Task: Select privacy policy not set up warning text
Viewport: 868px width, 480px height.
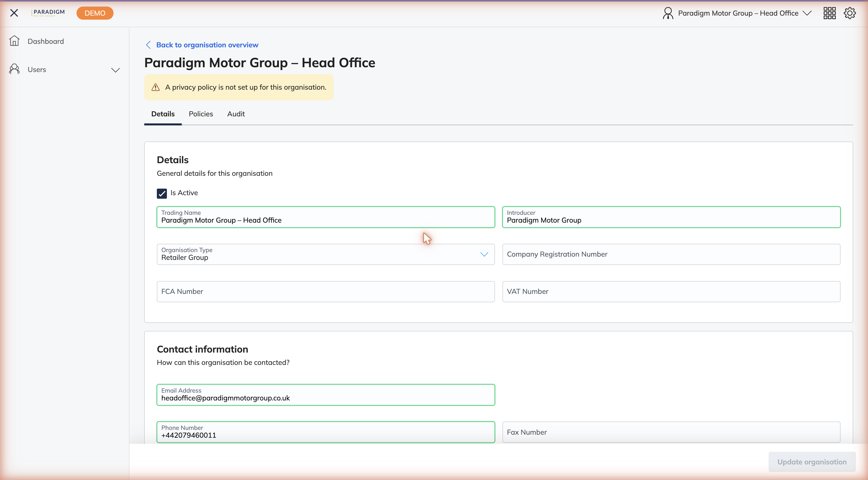Action: tap(246, 87)
